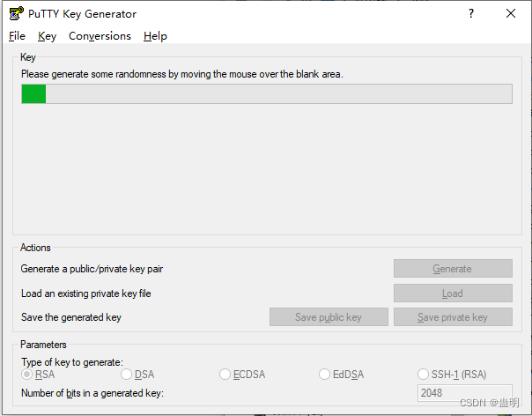
Task: Click the question mark help button
Action: [x=471, y=13]
